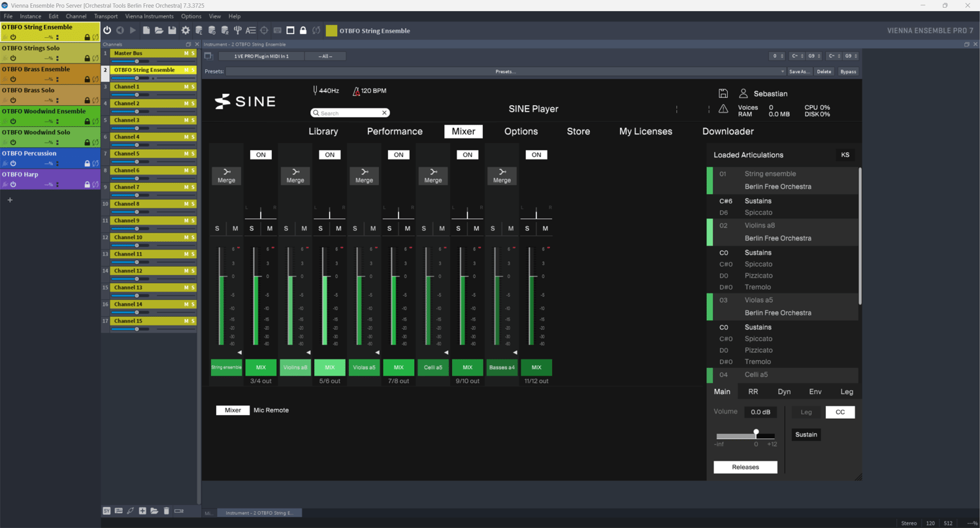This screenshot has height=528, width=980.
Task: Open the settings gear in the toolbar
Action: [x=186, y=31]
